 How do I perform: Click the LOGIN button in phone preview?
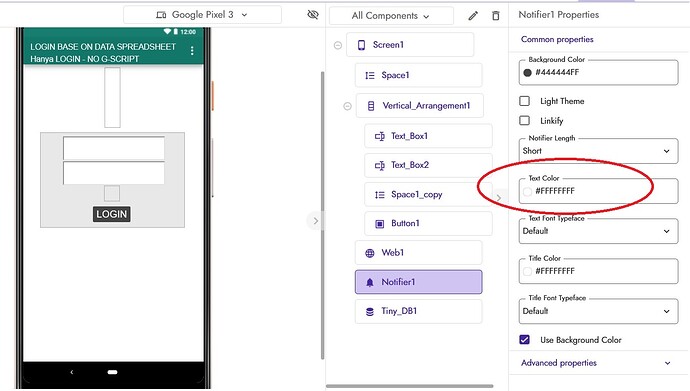tap(112, 214)
